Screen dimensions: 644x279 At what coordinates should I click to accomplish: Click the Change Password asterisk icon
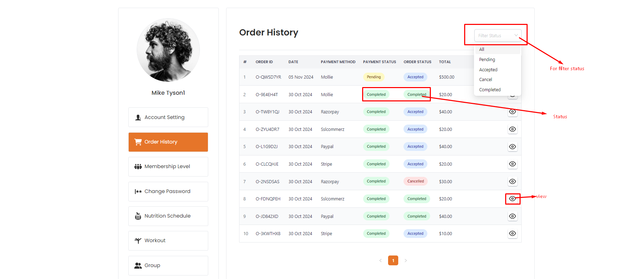coord(138,191)
